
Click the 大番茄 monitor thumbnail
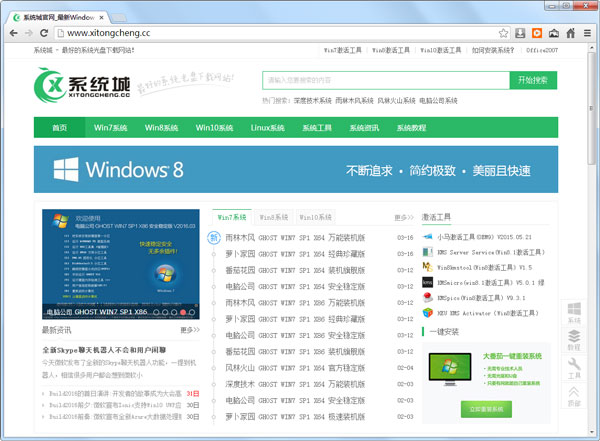tap(450, 369)
